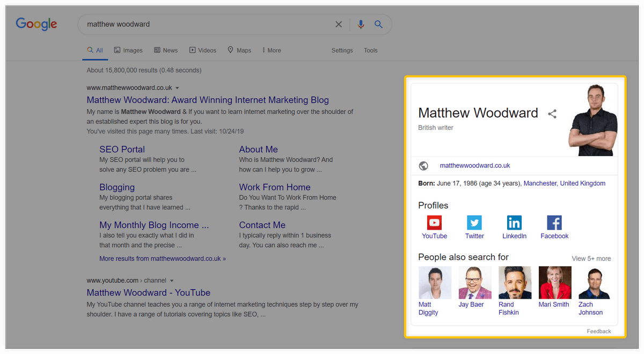Open the Blogging sitelink

pyautogui.click(x=117, y=187)
